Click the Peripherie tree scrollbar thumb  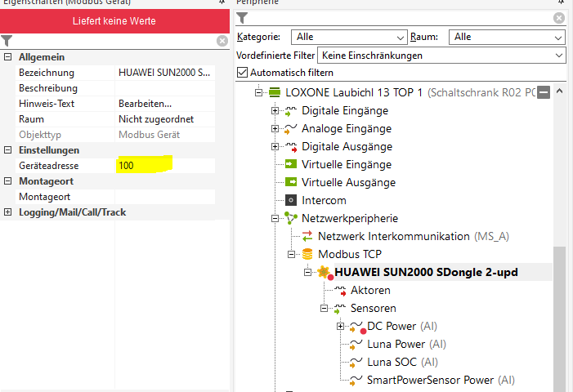559,319
